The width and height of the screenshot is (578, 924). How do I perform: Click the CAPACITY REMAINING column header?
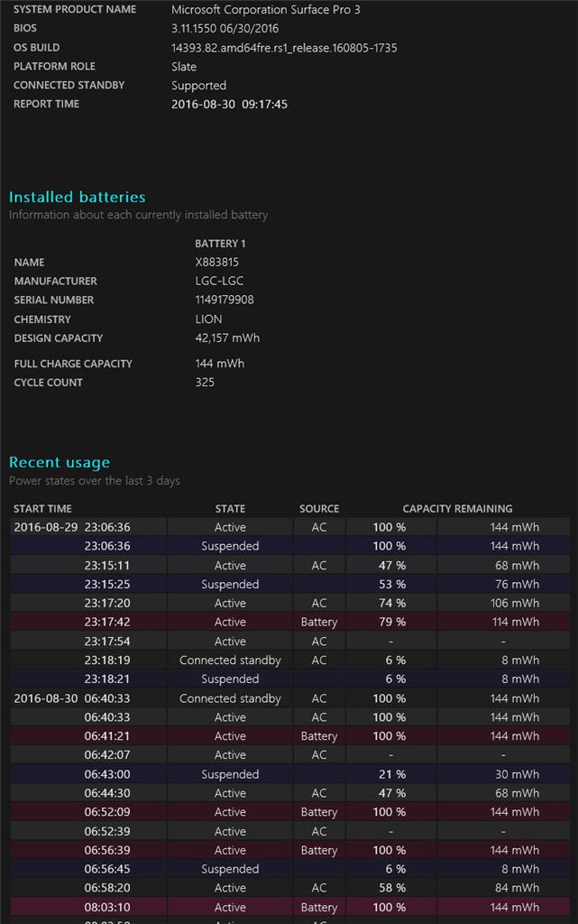tap(457, 509)
